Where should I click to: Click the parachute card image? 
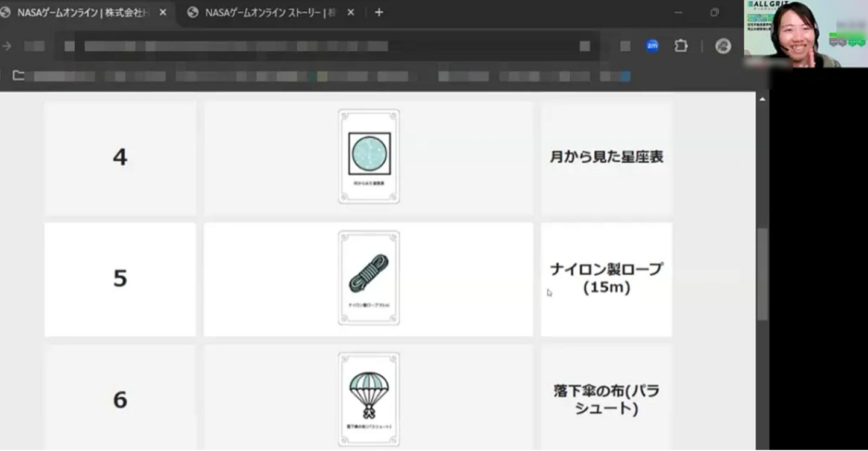click(369, 400)
